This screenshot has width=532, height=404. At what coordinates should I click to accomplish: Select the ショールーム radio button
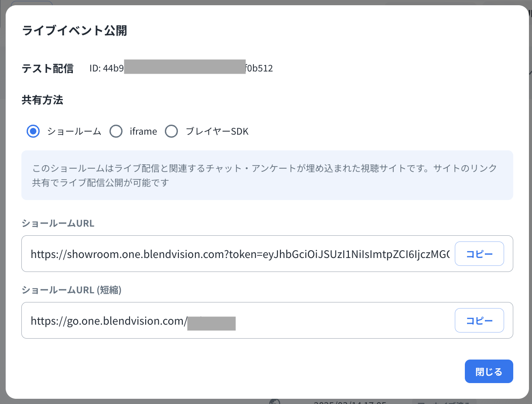pos(34,131)
